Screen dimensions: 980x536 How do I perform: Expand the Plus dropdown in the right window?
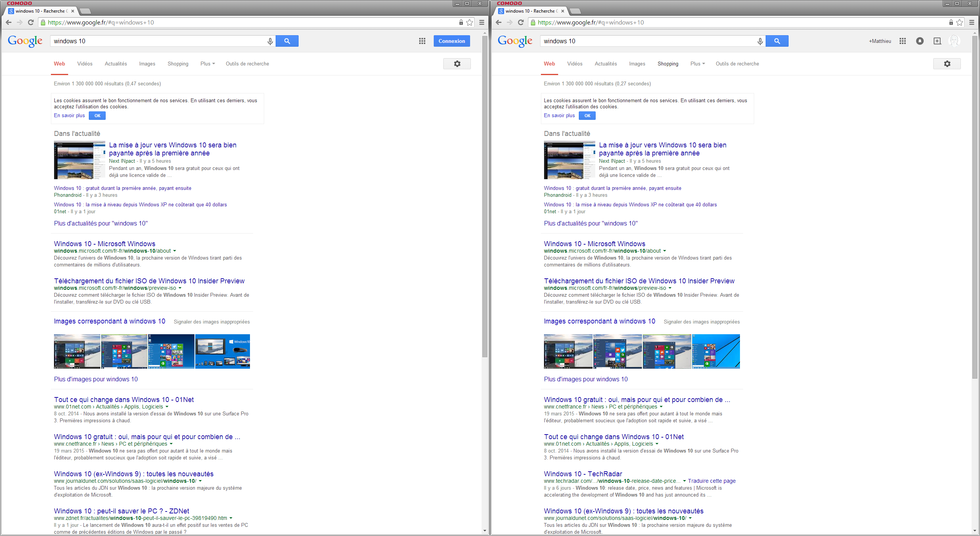(697, 64)
